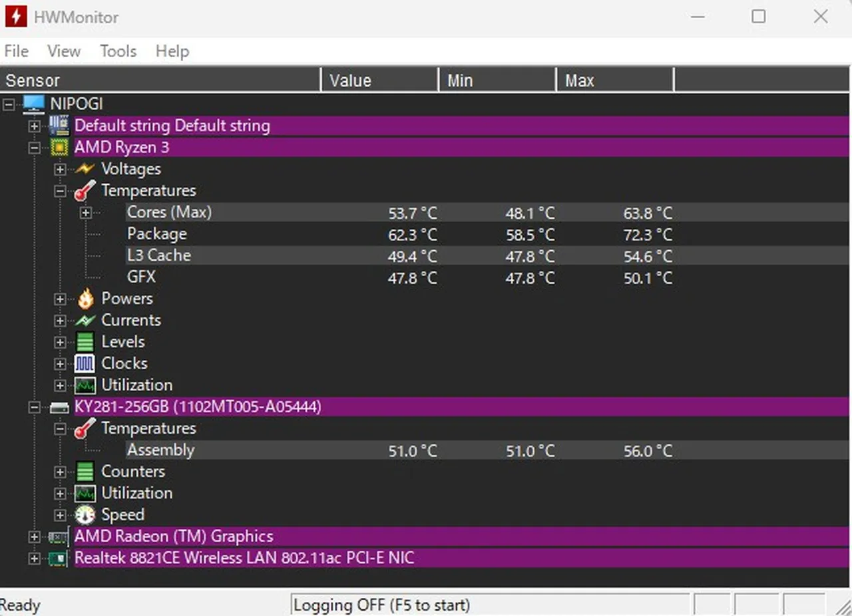Collapse the AMD Ryzen 3 Temperatures node
This screenshot has width=852, height=616.
[x=61, y=191]
